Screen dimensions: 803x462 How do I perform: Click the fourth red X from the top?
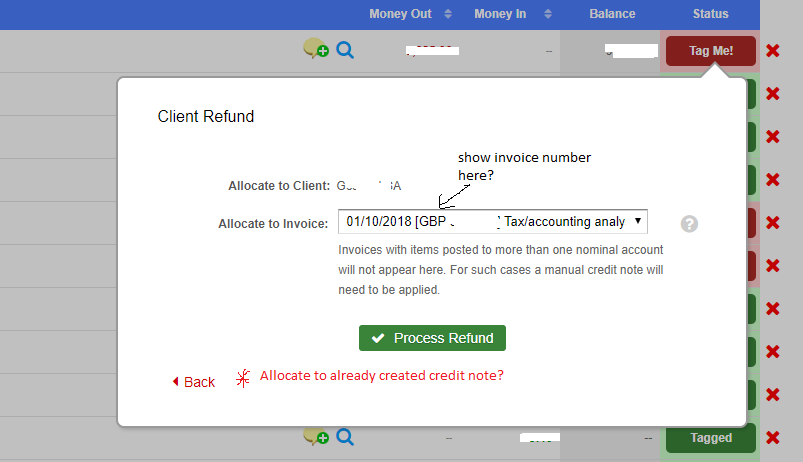point(773,179)
